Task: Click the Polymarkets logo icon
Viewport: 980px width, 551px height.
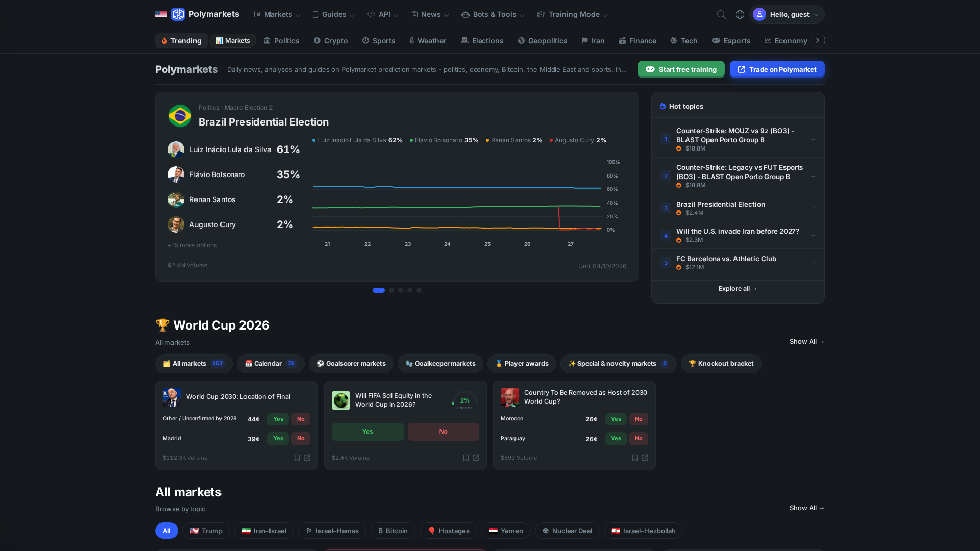Action: (178, 14)
